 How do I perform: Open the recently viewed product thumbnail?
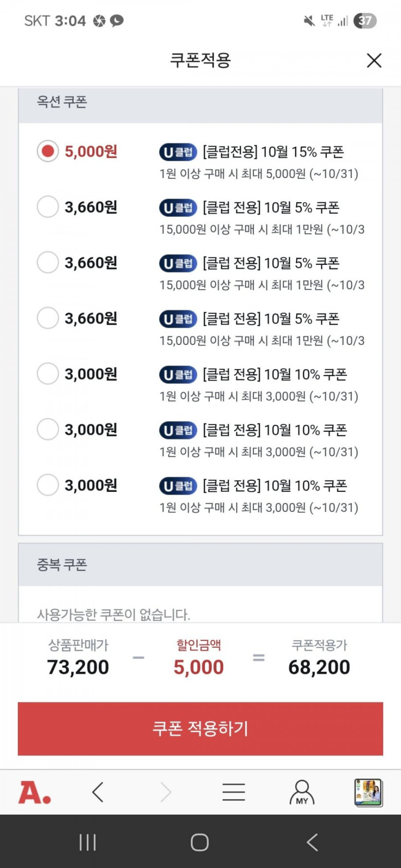[368, 792]
